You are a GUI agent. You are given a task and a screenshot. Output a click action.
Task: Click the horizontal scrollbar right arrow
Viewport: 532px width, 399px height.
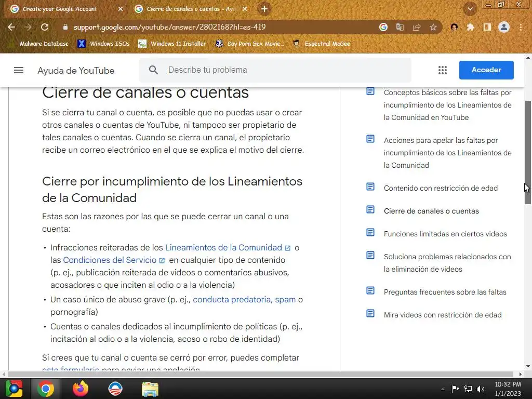pyautogui.click(x=521, y=374)
